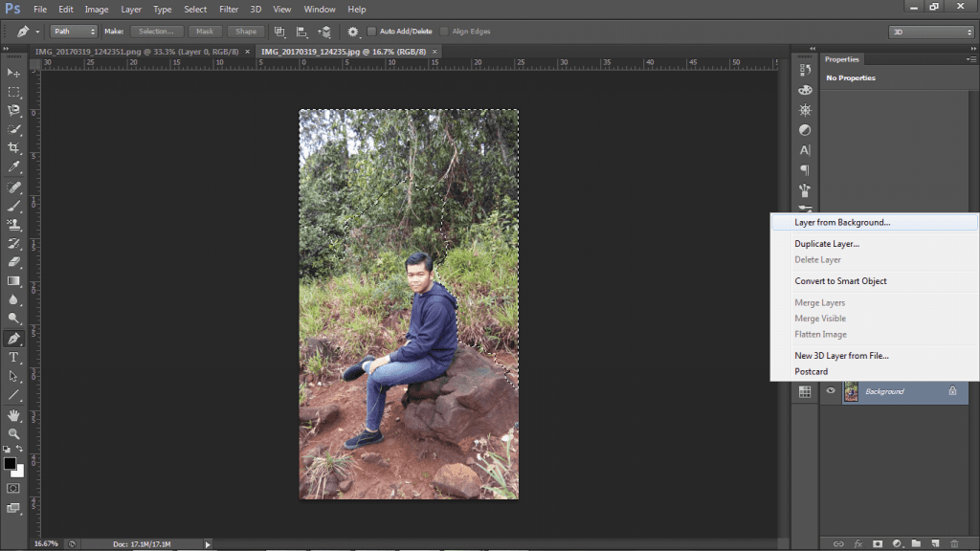Open the pen options gear icon

352,32
